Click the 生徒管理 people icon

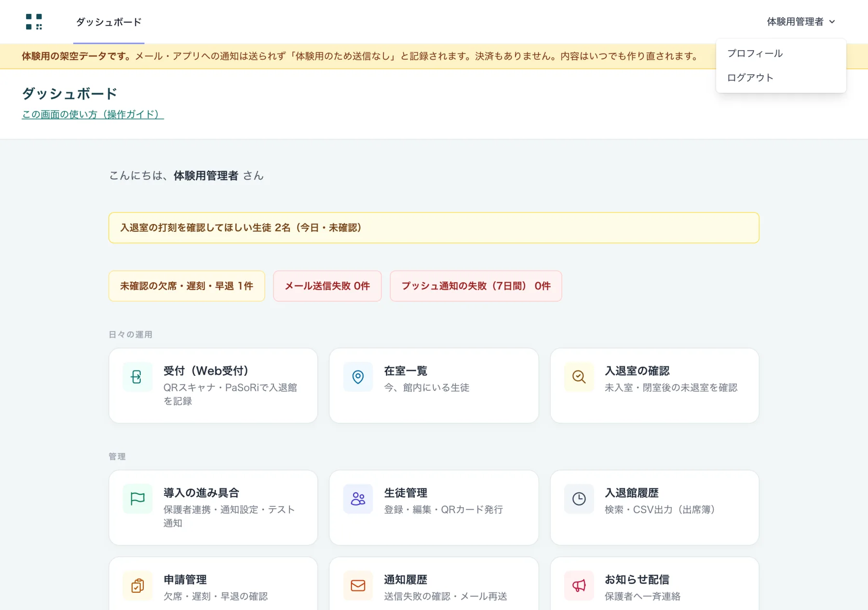coord(358,499)
